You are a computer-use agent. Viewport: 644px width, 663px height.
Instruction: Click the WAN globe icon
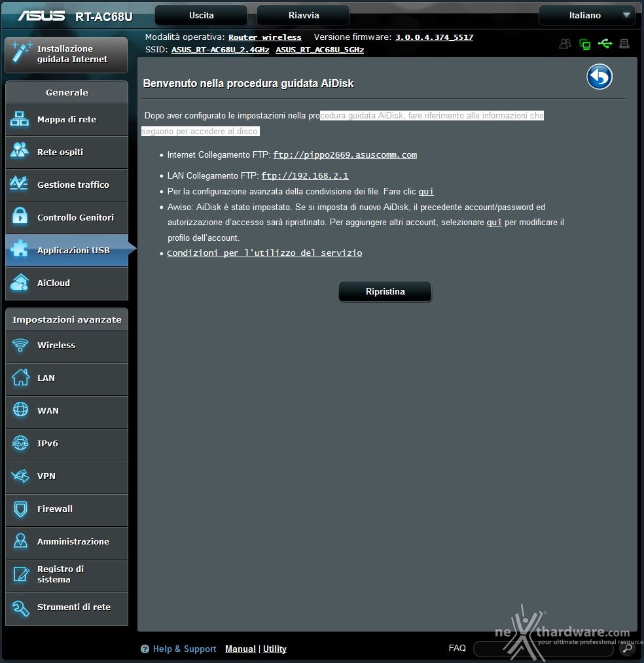20,410
